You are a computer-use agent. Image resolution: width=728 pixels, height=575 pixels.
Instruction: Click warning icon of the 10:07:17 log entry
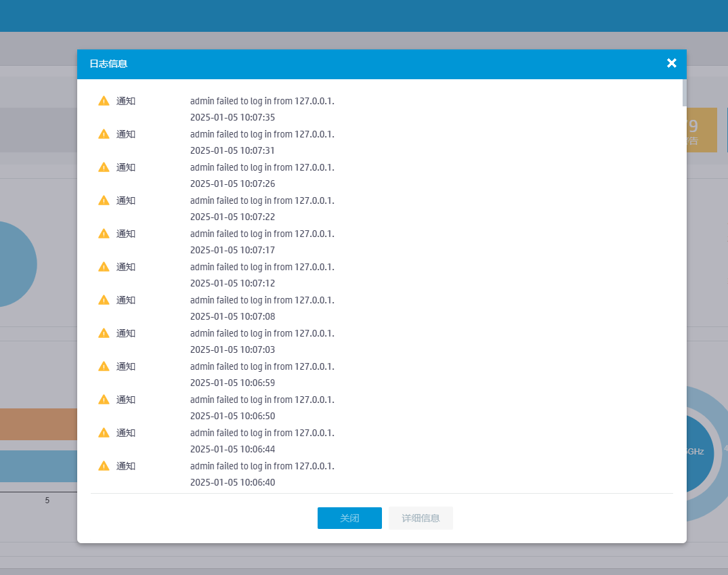tap(104, 234)
